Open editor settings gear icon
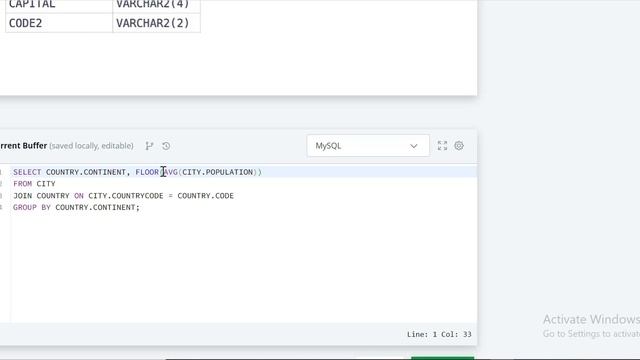Image resolution: width=640 pixels, height=360 pixels. (459, 146)
